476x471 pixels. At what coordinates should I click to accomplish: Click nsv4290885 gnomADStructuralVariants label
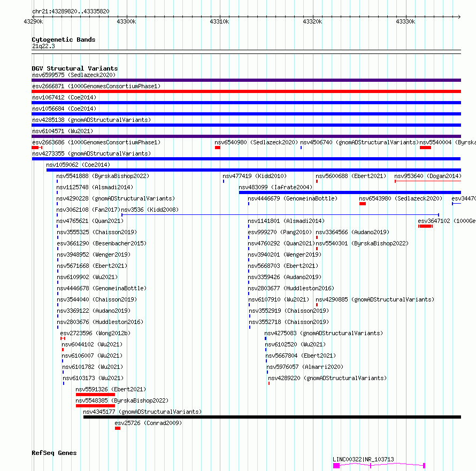(x=375, y=299)
